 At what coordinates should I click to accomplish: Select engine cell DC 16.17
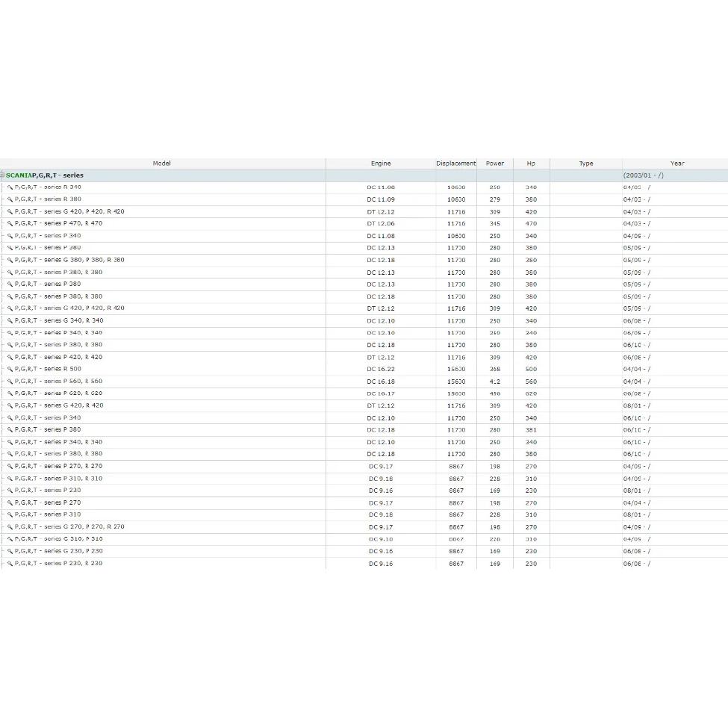point(381,393)
